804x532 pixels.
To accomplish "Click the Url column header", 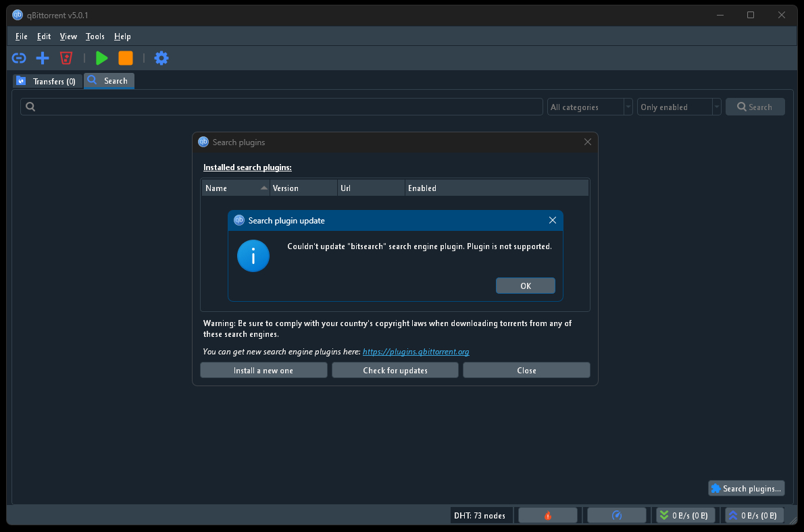I will click(371, 188).
